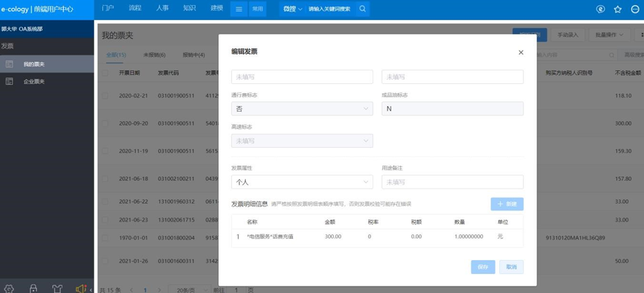Click the 取消 button in dialog
644x293 pixels.
511,267
